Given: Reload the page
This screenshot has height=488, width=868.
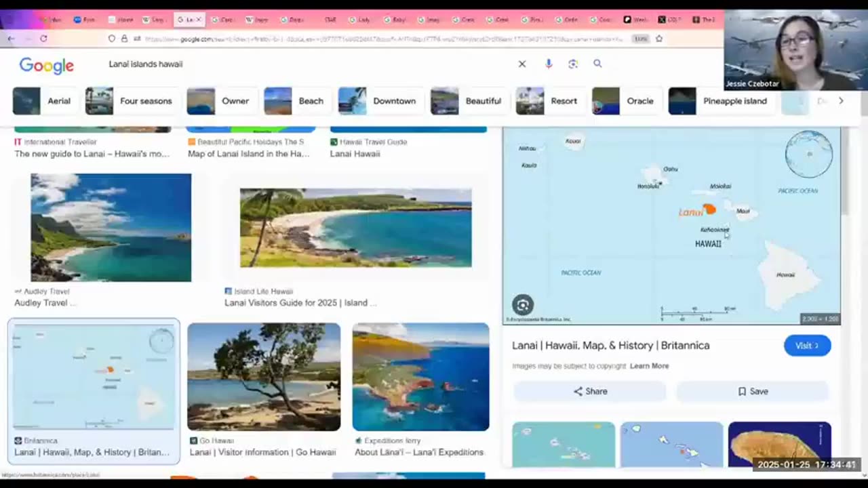Looking at the screenshot, I should (43, 39).
